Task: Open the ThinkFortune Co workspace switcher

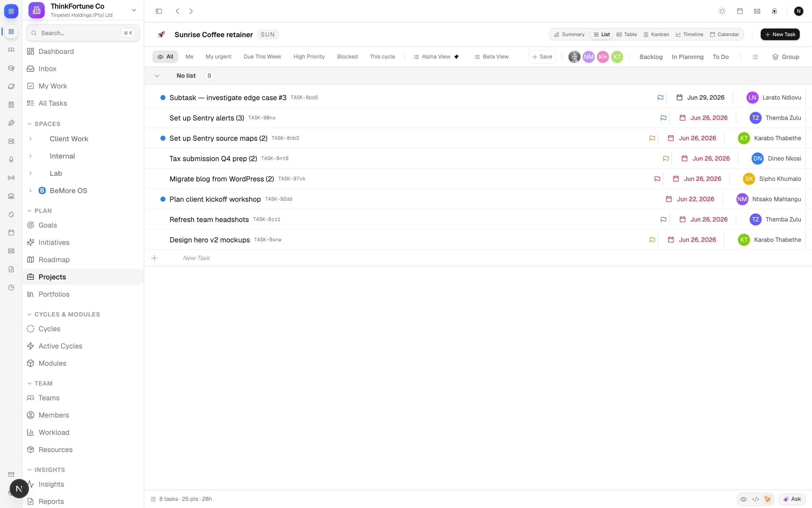Action: pyautogui.click(x=83, y=10)
